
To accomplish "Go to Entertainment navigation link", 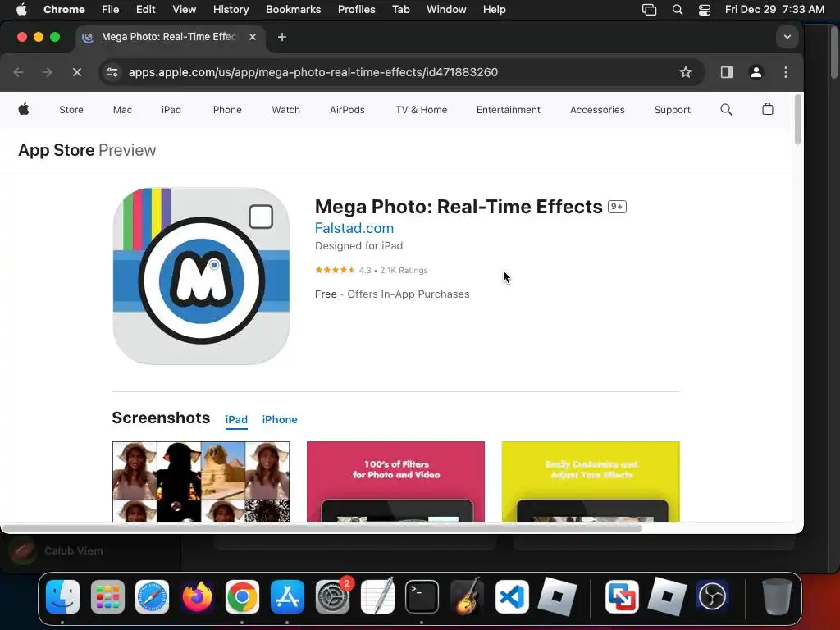I will (509, 110).
